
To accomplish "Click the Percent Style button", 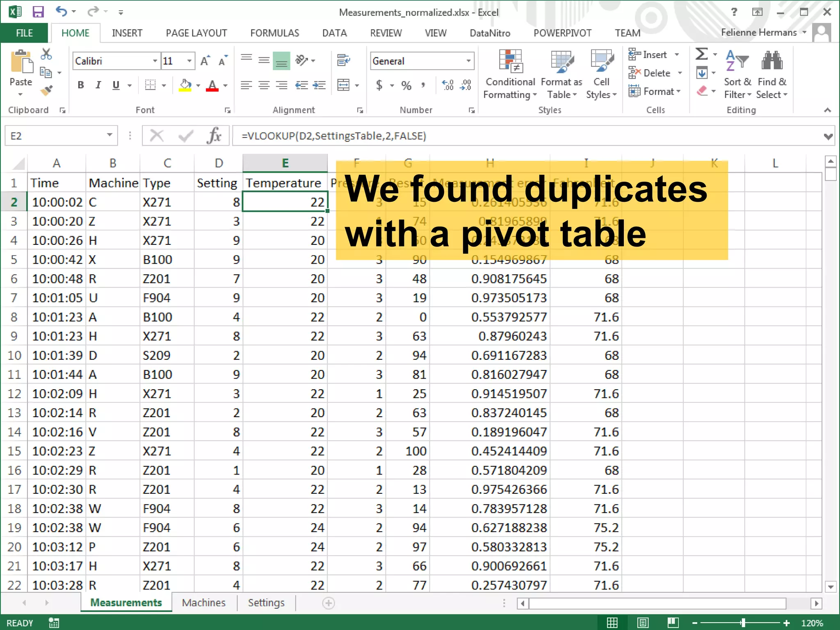I will (406, 85).
